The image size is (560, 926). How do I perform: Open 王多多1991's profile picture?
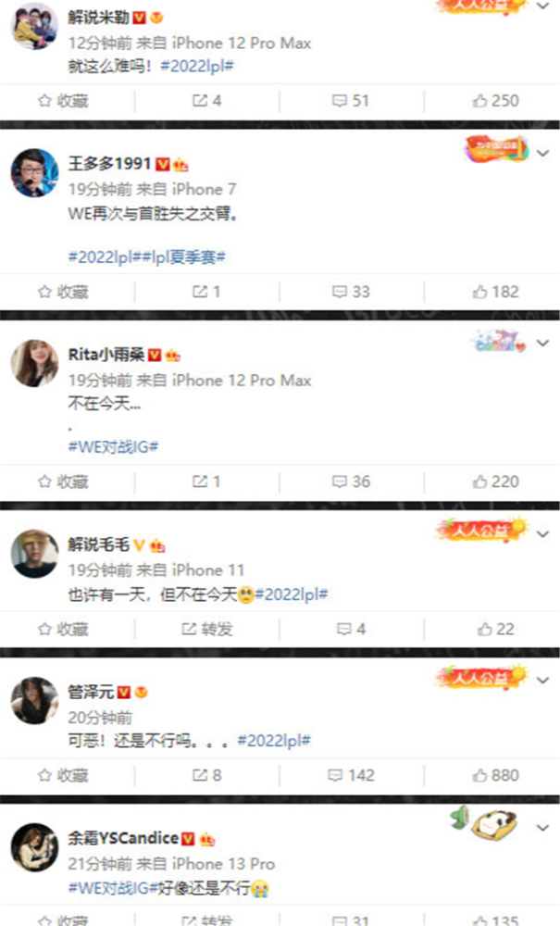pyautogui.click(x=35, y=172)
